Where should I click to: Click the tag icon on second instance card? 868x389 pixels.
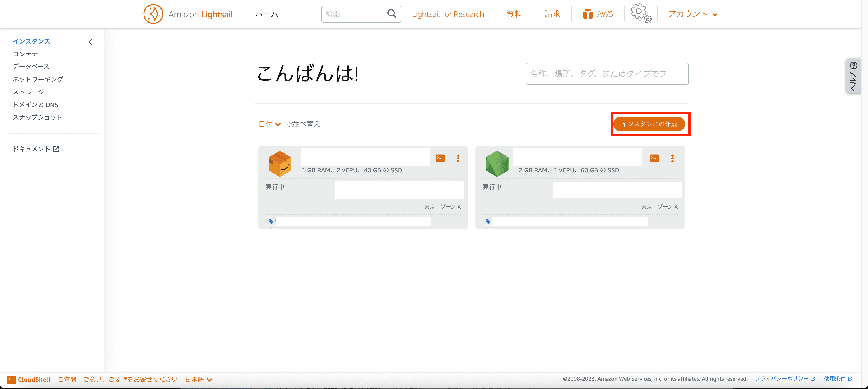pyautogui.click(x=488, y=222)
